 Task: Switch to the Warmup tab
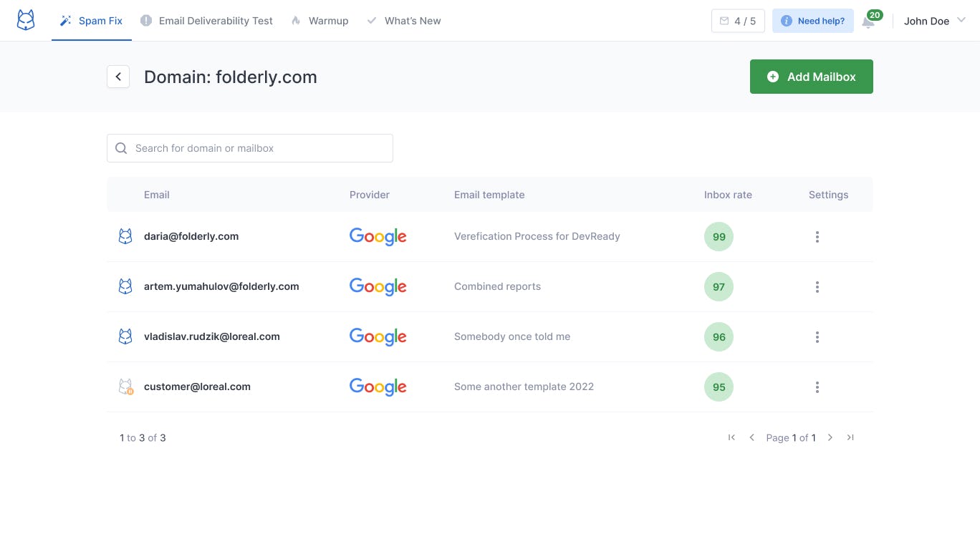320,21
